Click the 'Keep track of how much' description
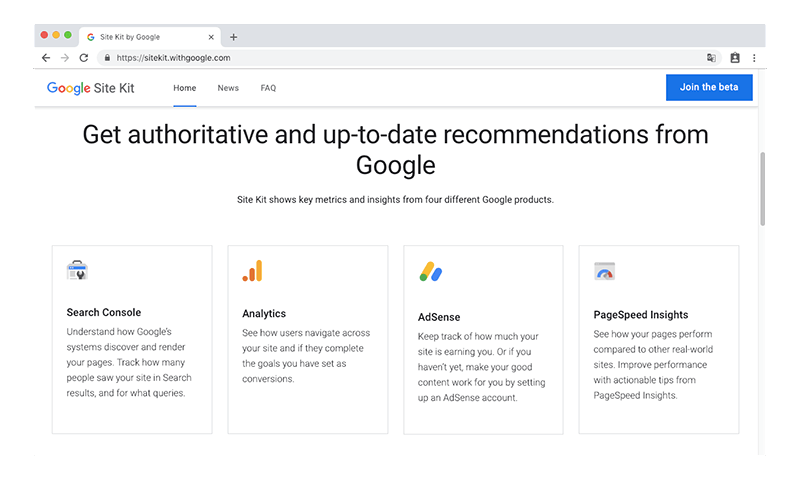This screenshot has height=500, width=800. [482, 367]
